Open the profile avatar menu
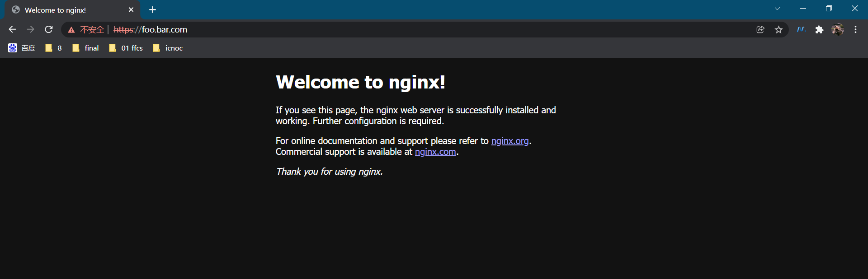The image size is (868, 279). 837,29
